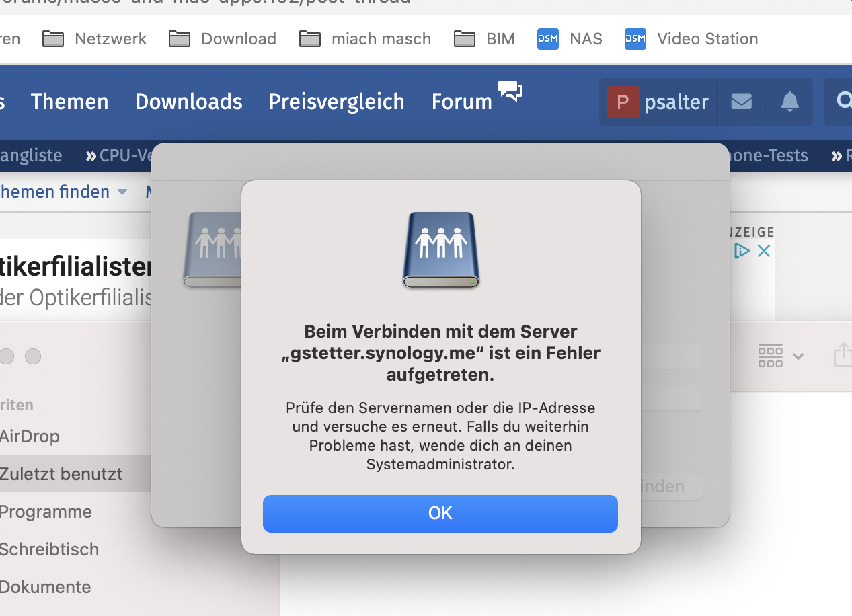Open the mail envelope icon in the header
Image resolution: width=852 pixels, height=616 pixels.
point(741,102)
